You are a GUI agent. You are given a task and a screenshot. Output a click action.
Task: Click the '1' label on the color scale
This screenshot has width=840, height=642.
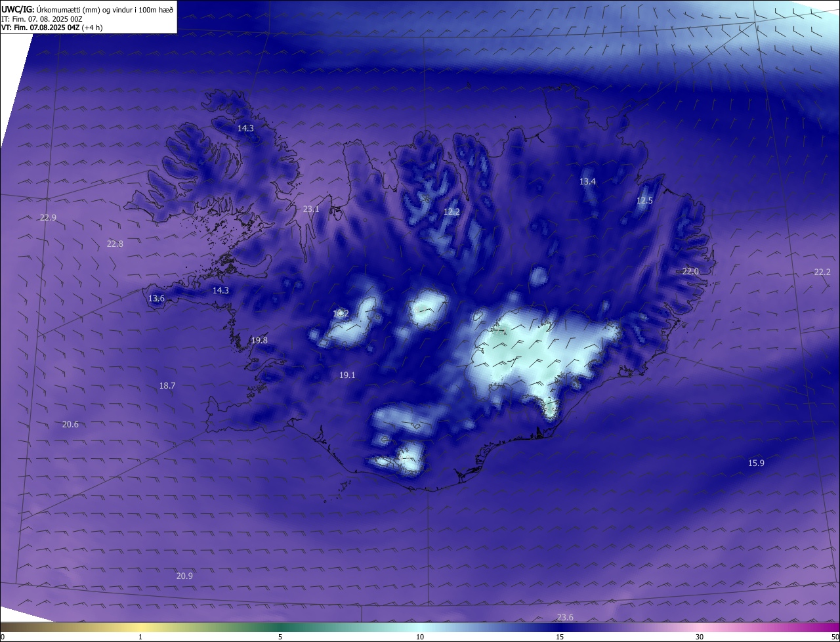click(140, 637)
